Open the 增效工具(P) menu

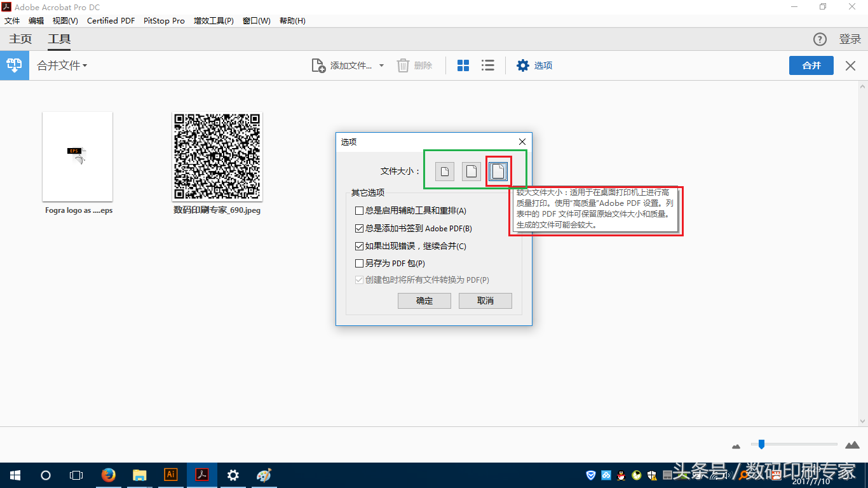214,21
